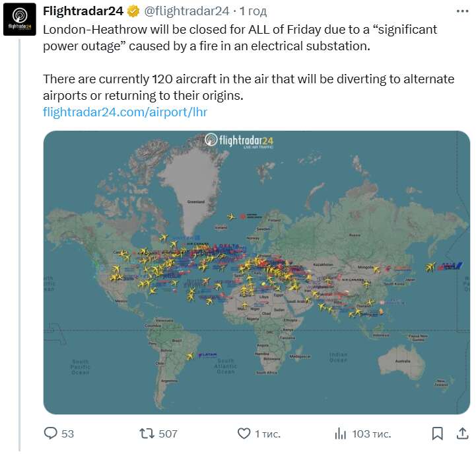Click the Flightradar24 account name

click(x=83, y=11)
